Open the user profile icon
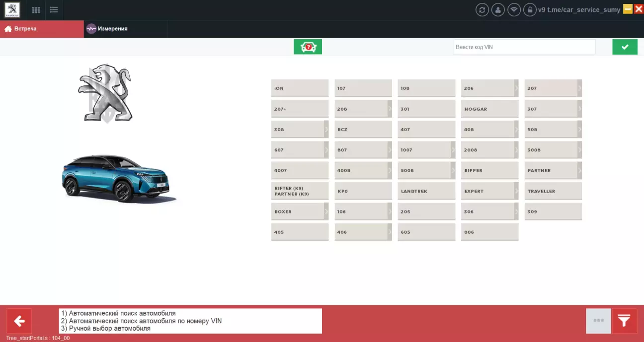644x342 pixels. coord(498,10)
